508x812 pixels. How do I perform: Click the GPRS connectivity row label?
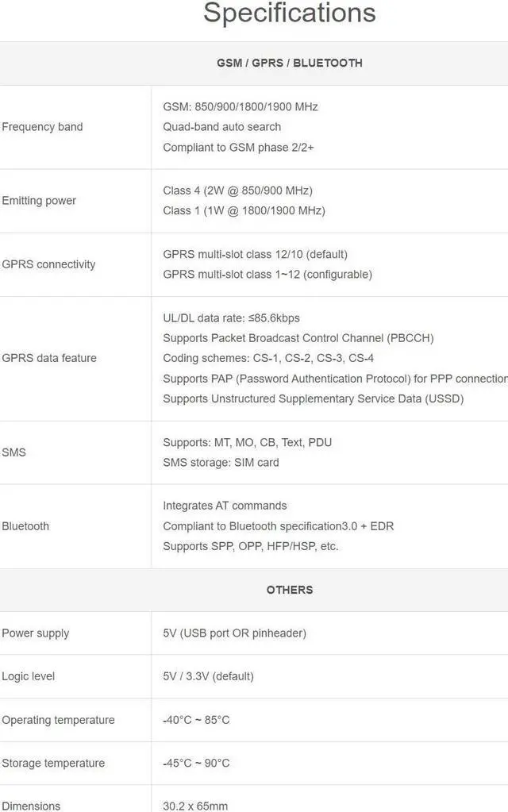coord(48,264)
